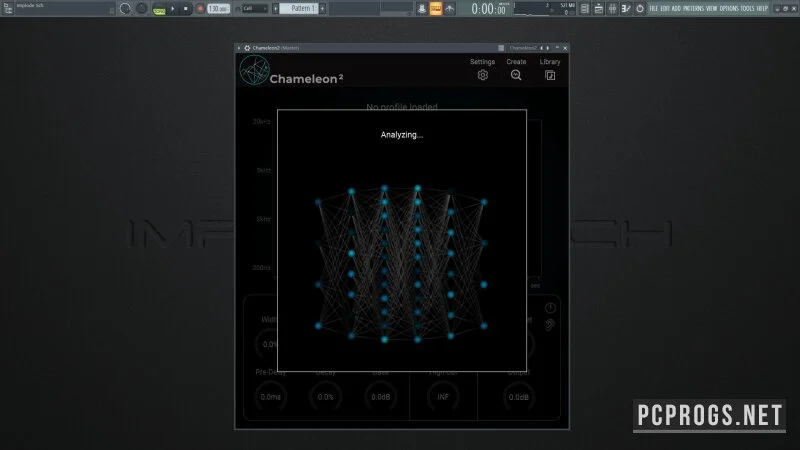Image resolution: width=800 pixels, height=450 pixels.
Task: Open the EDIT menu
Action: (665, 9)
